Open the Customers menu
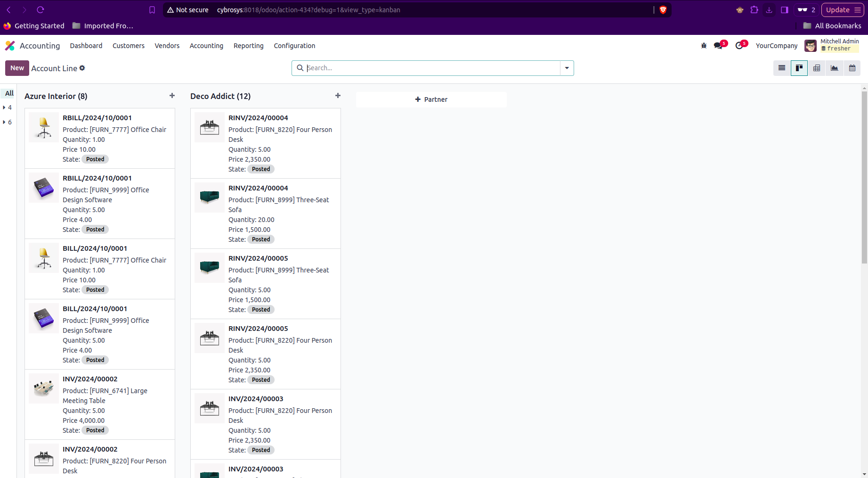868x478 pixels. pyautogui.click(x=129, y=46)
